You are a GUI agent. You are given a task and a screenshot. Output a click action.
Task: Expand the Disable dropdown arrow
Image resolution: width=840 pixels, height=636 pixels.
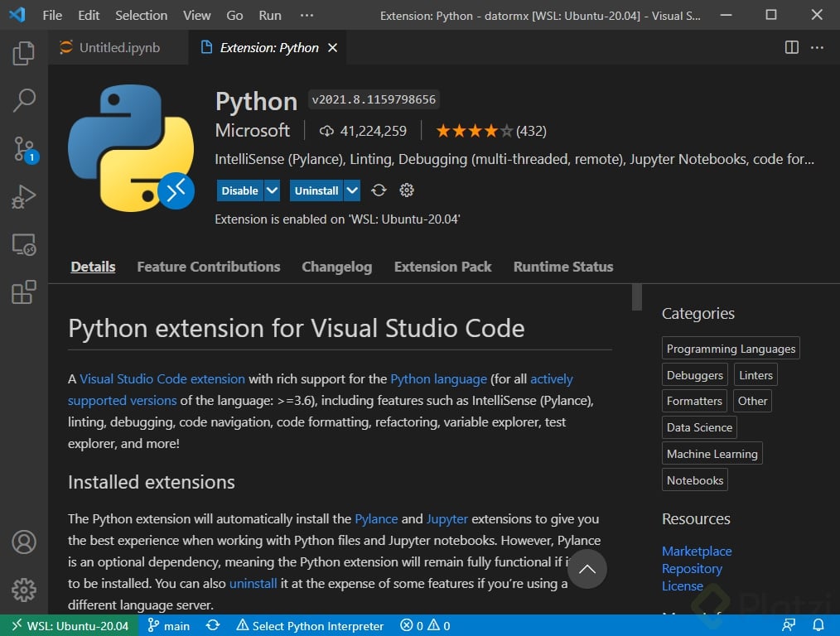point(273,190)
